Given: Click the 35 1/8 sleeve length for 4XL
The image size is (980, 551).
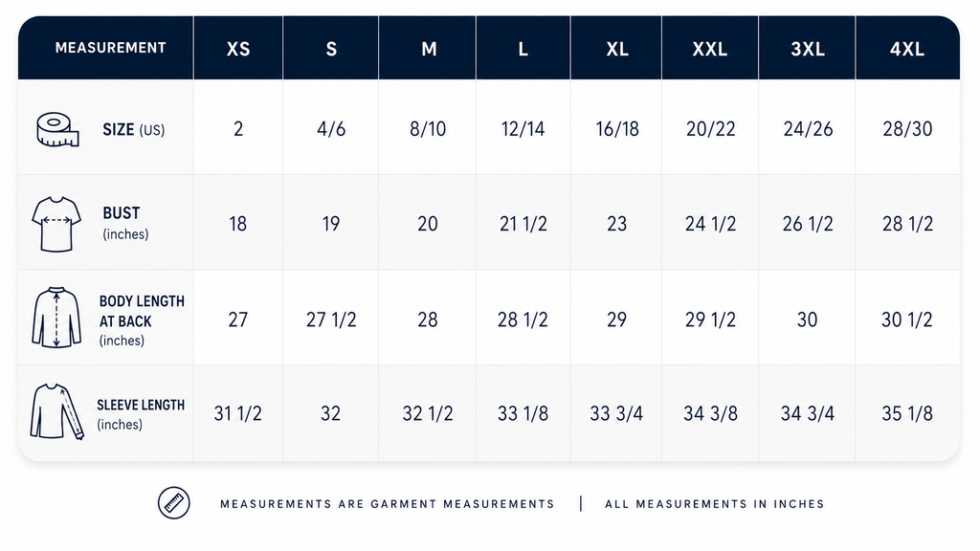Looking at the screenshot, I should pyautogui.click(x=907, y=413).
